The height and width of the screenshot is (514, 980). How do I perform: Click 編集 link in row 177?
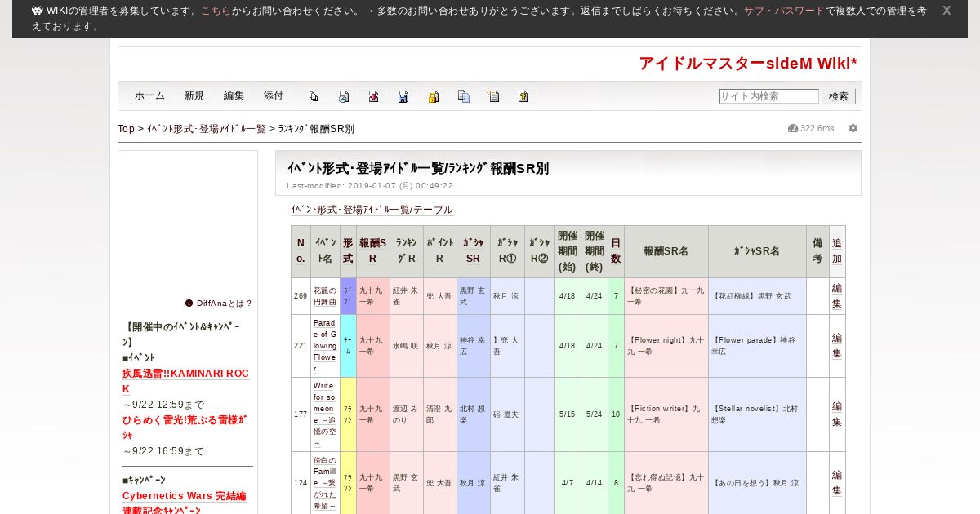(837, 414)
